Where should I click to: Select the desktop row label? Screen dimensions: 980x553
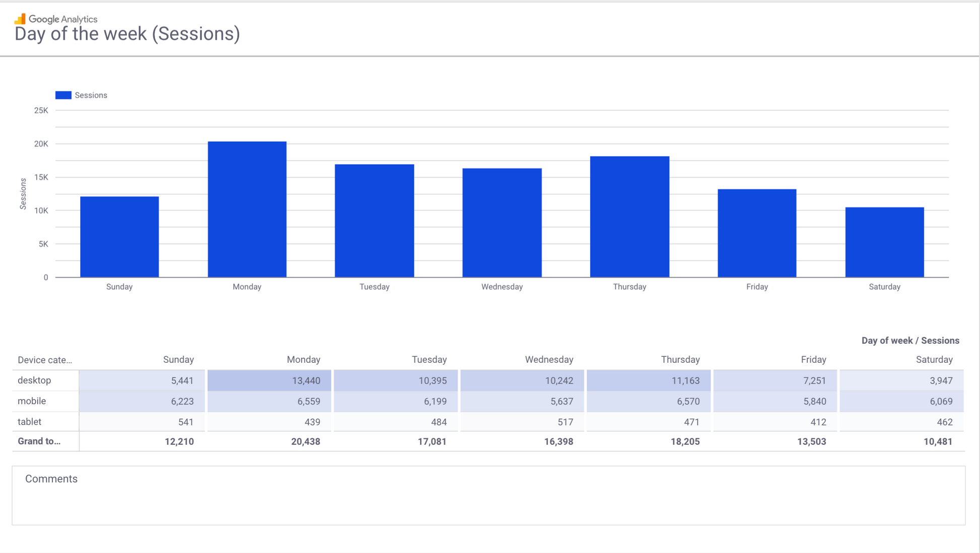[34, 380]
